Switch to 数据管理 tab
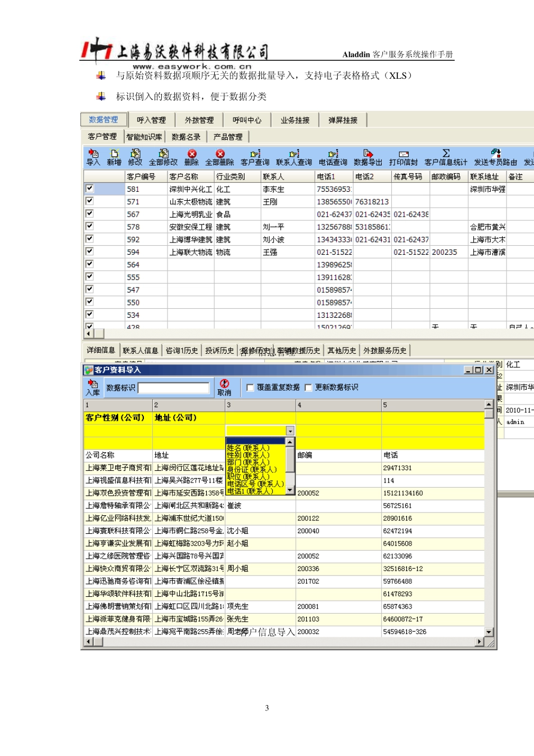Image resolution: width=534 pixels, height=756 pixels. (103, 120)
